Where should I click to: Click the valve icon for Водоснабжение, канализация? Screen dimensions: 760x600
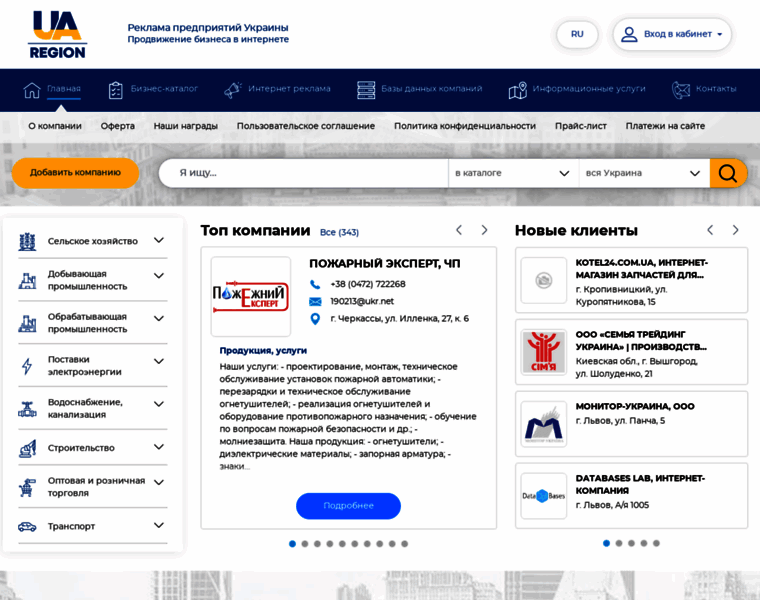(x=27, y=409)
